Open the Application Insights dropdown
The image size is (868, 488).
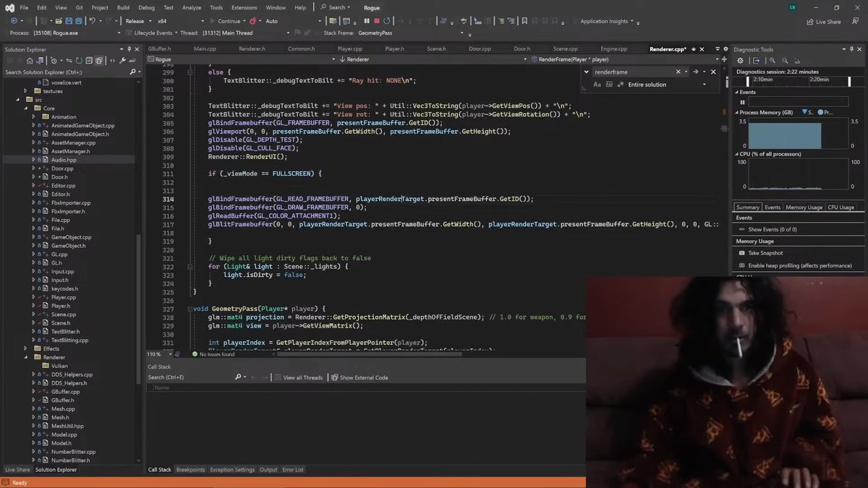(608, 21)
